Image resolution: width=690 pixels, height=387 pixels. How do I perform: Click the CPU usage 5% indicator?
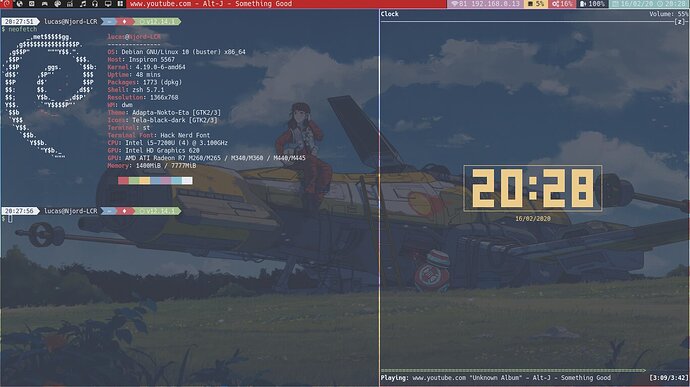pos(536,4)
